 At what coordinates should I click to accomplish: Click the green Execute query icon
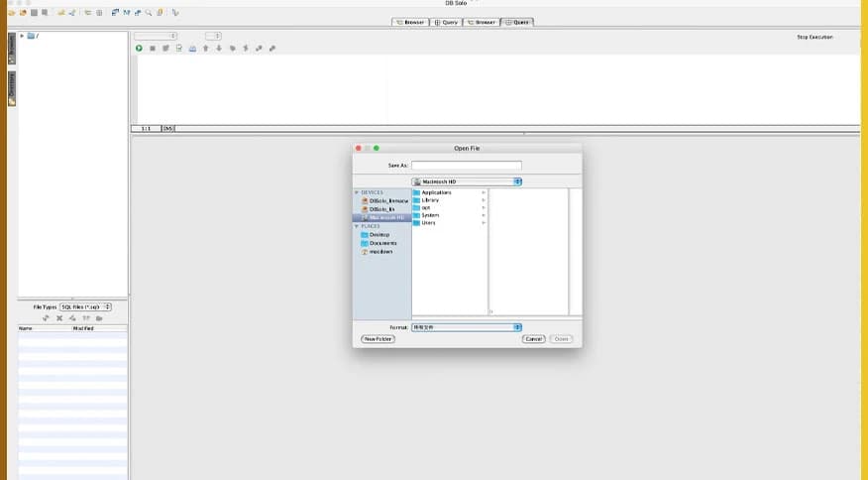[x=139, y=48]
